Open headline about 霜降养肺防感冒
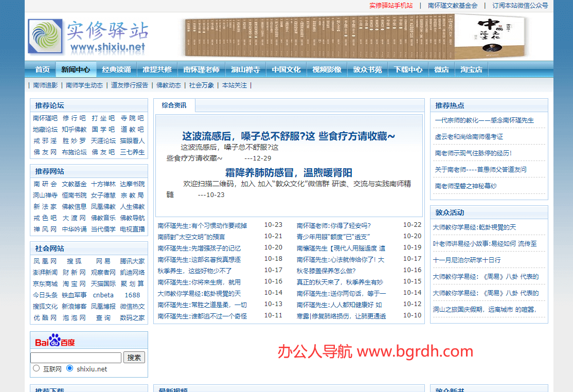Viewport: 573px width, 392px height. pos(289,172)
